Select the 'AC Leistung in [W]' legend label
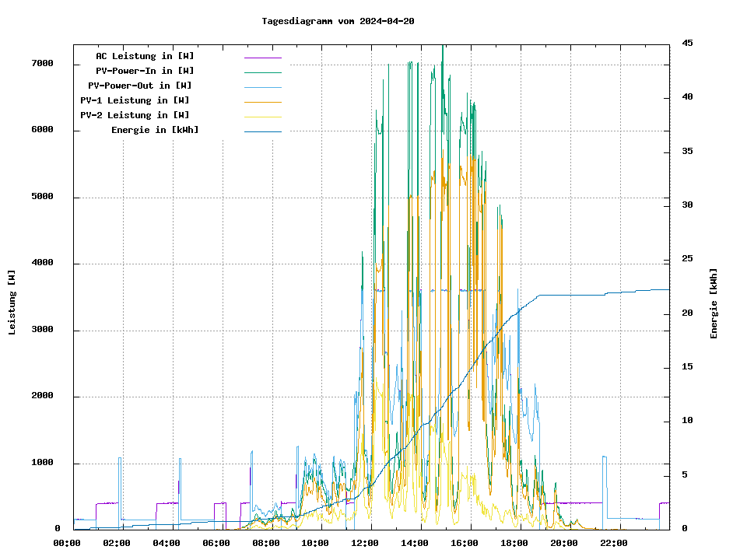Image resolution: width=747 pixels, height=560 pixels. [x=145, y=56]
